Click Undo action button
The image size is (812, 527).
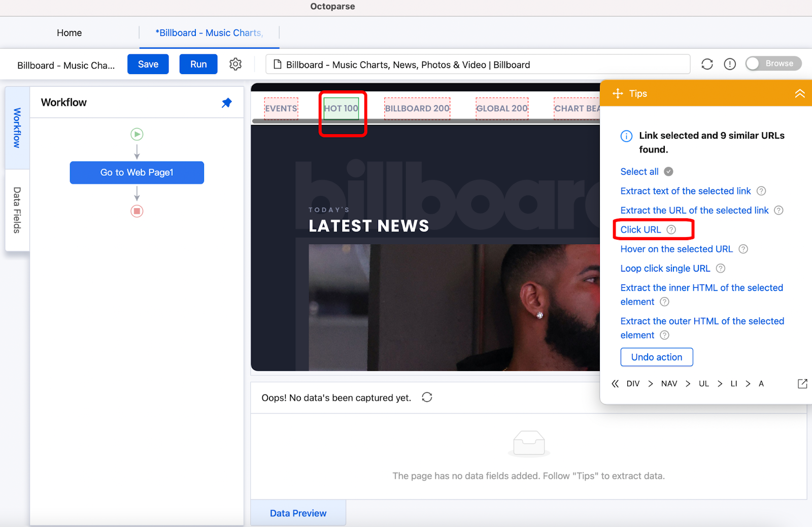pos(657,357)
